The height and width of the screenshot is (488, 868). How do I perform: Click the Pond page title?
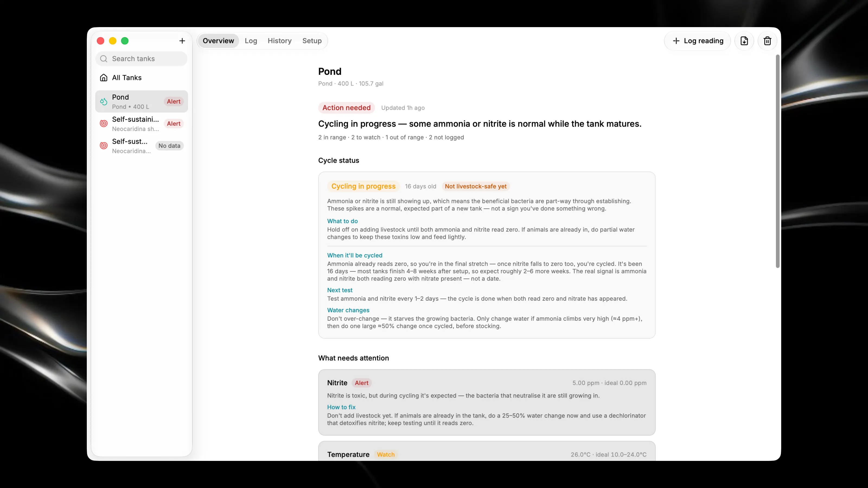(330, 71)
